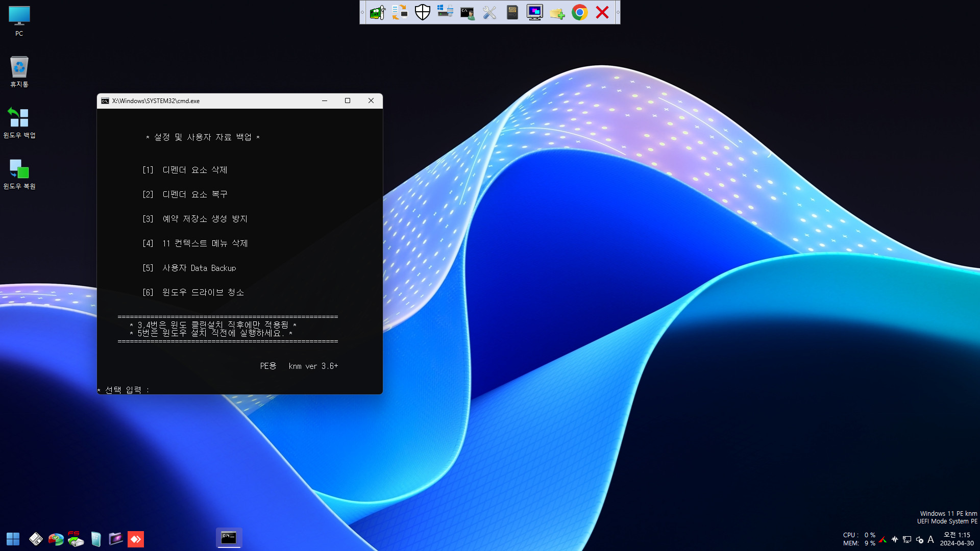
Task: Minimize the cmd.exe window
Action: (x=324, y=101)
